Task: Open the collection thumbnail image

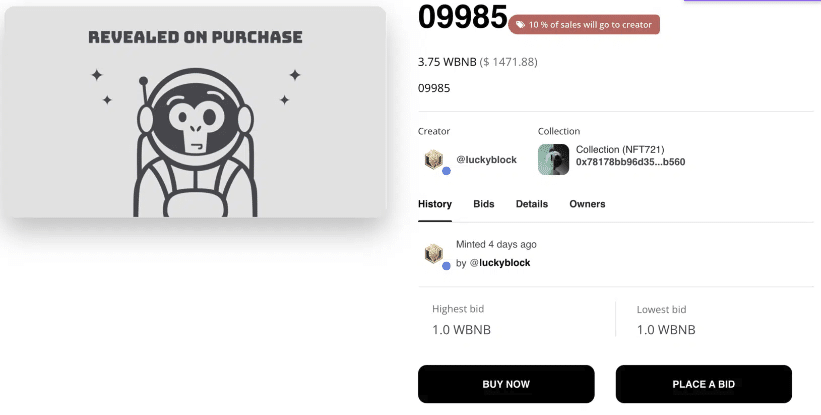Action: (553, 159)
